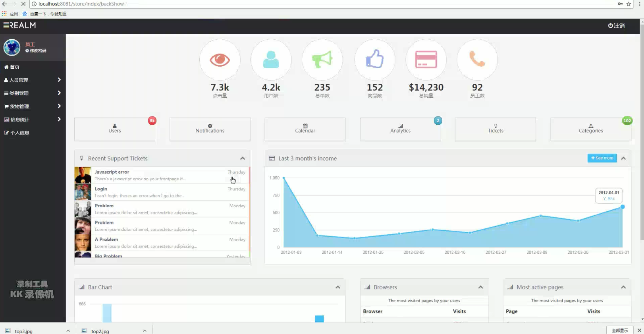Click the pink credit card icon

(426, 60)
